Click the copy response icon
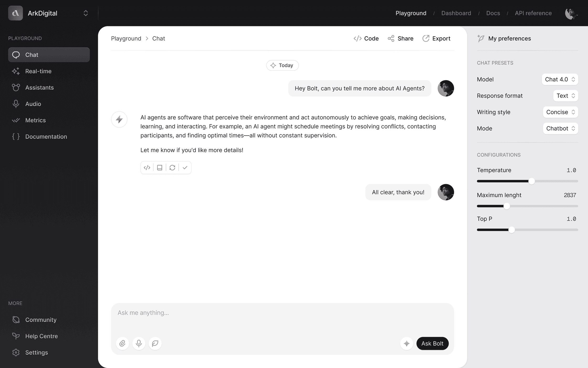 click(160, 167)
